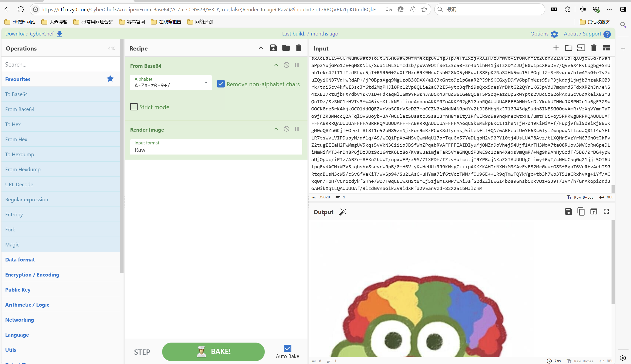Collapse all recipe operations with the chevron

(x=261, y=48)
